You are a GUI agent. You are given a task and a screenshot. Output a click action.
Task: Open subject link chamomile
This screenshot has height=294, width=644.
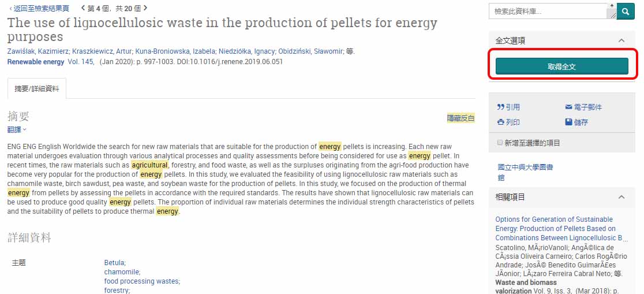(x=122, y=272)
